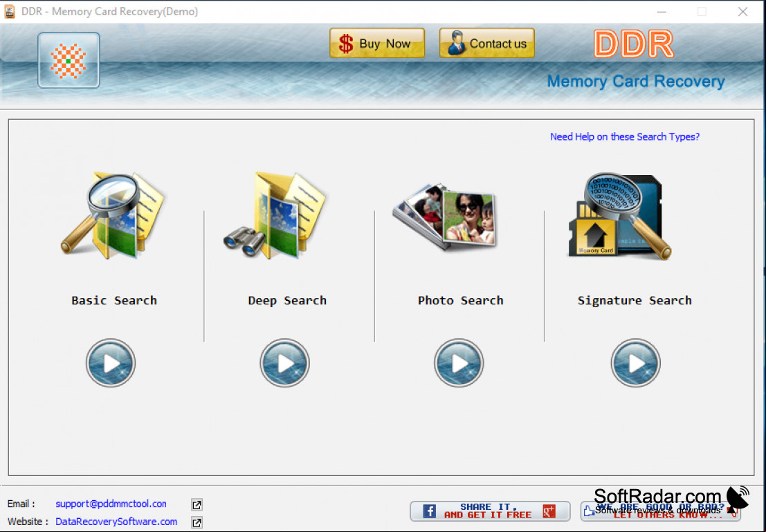Click the support@pddmmctool.con email link
Screen dimensions: 766x532
click(111, 504)
